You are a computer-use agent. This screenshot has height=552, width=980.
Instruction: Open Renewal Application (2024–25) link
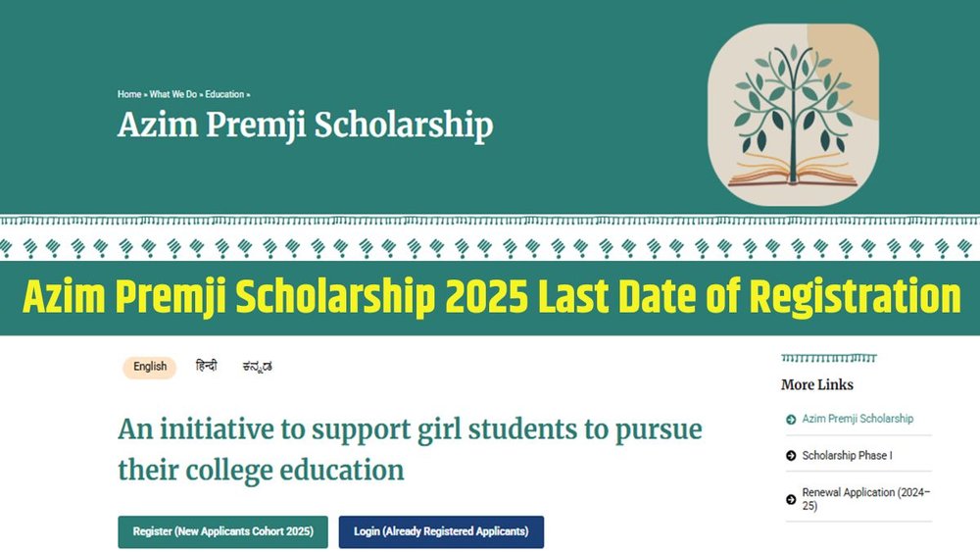coord(866,499)
